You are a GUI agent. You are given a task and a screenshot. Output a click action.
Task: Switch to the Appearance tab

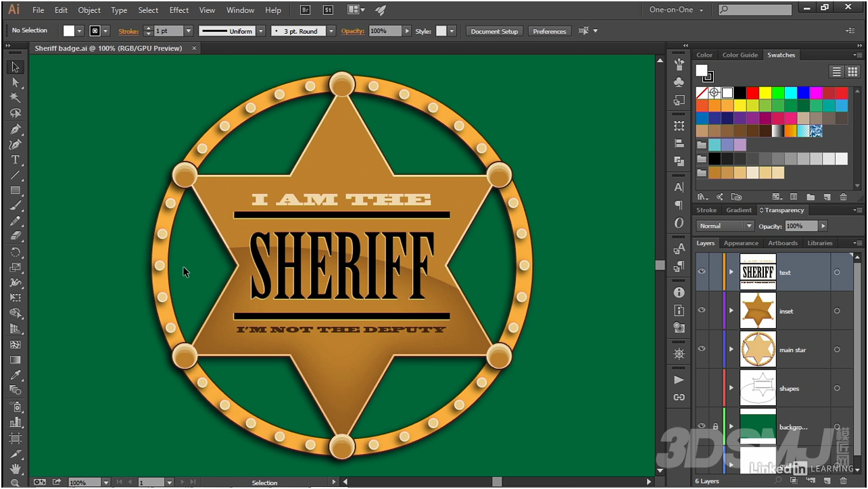tap(741, 242)
